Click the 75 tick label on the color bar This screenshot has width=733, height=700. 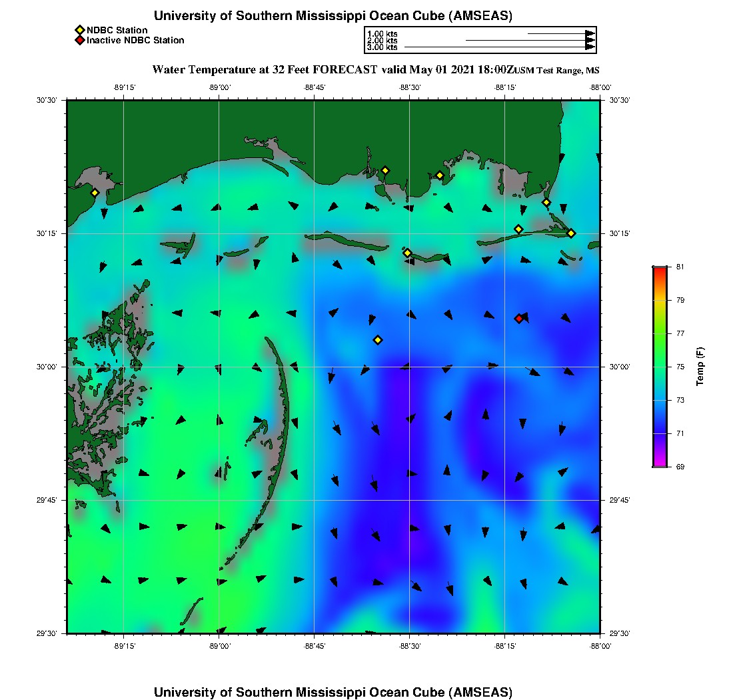(x=680, y=367)
